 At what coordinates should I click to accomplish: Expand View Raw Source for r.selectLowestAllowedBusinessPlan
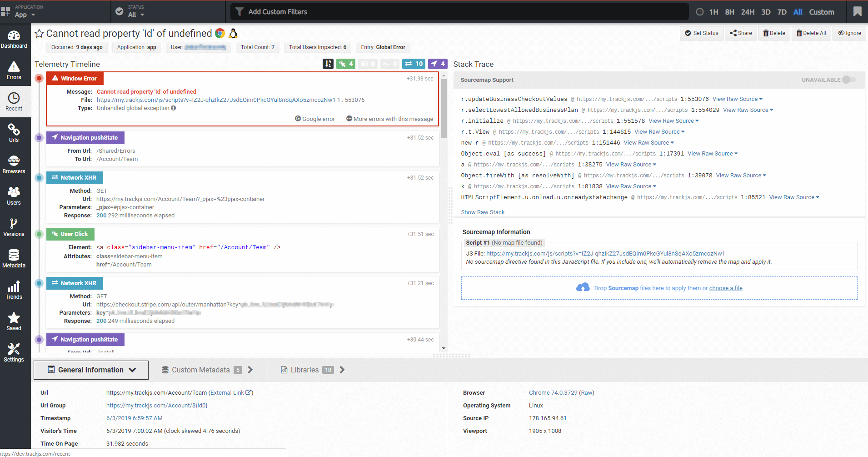tap(748, 110)
